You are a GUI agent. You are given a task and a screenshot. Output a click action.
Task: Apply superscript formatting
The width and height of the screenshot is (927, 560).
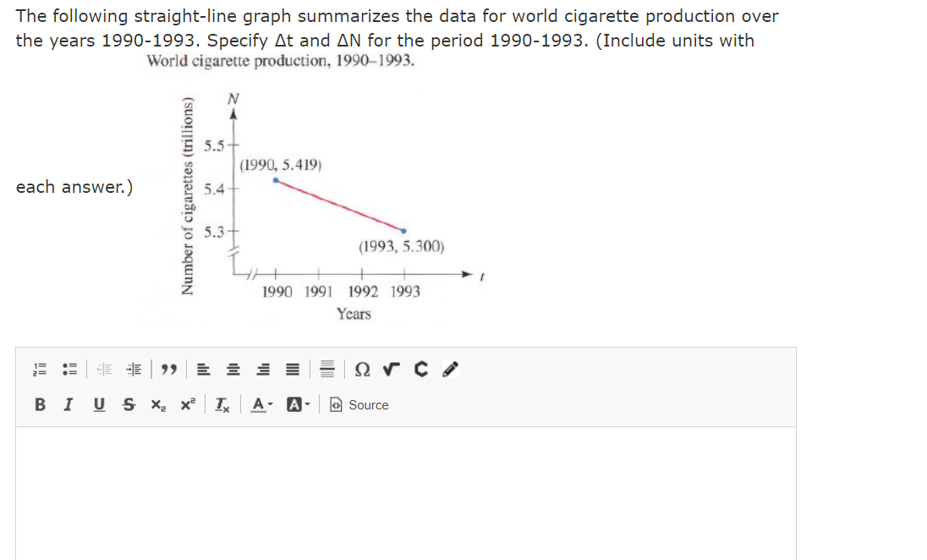[188, 405]
